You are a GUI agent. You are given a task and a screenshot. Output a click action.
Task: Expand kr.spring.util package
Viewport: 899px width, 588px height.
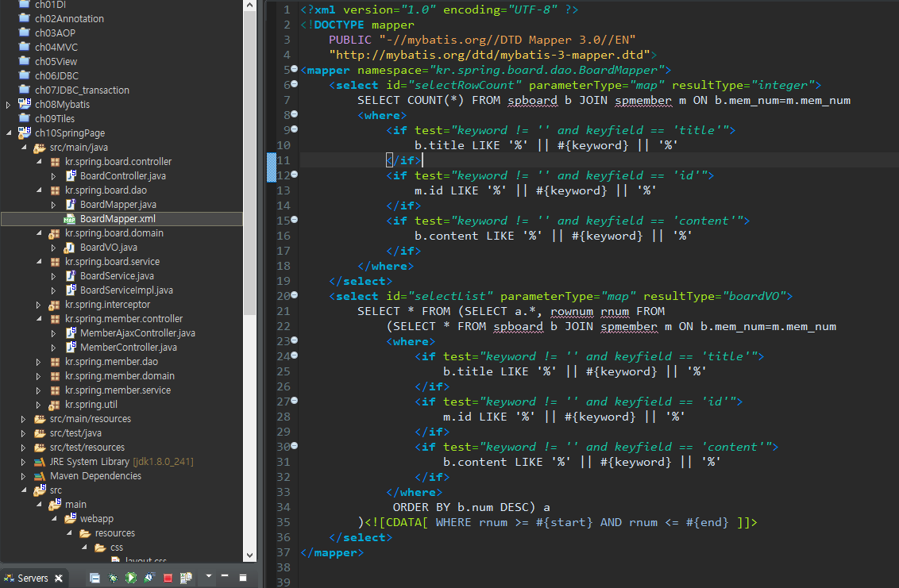(x=38, y=405)
